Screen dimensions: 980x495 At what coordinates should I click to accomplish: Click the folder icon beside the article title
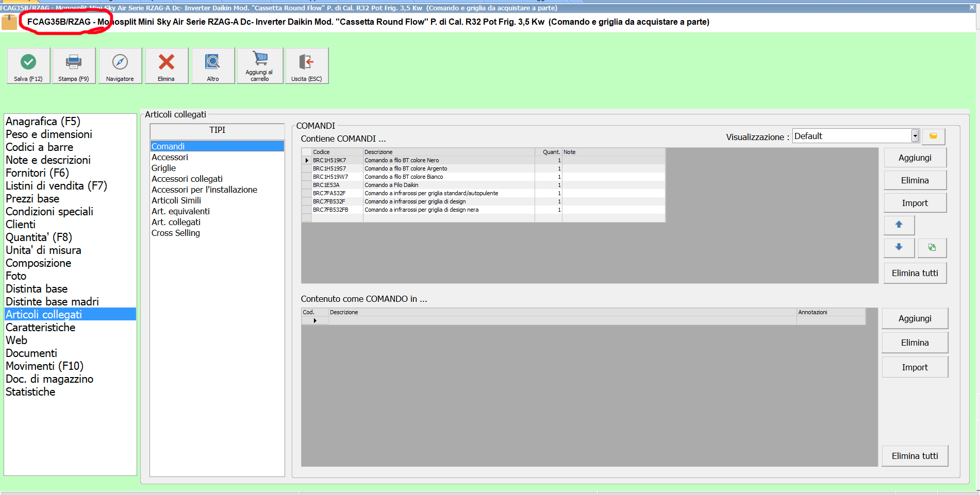(x=9, y=22)
